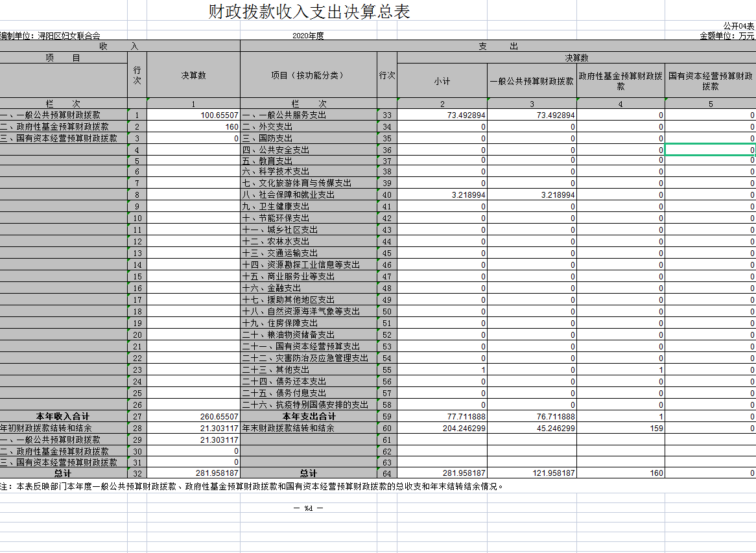
Task: Select the 政府性基金预算财政拨款 column header under 支出
Action: click(620, 81)
